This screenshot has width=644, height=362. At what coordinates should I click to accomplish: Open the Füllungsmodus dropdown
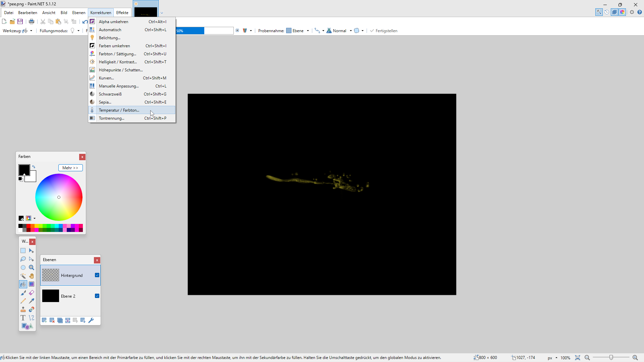pyautogui.click(x=75, y=31)
